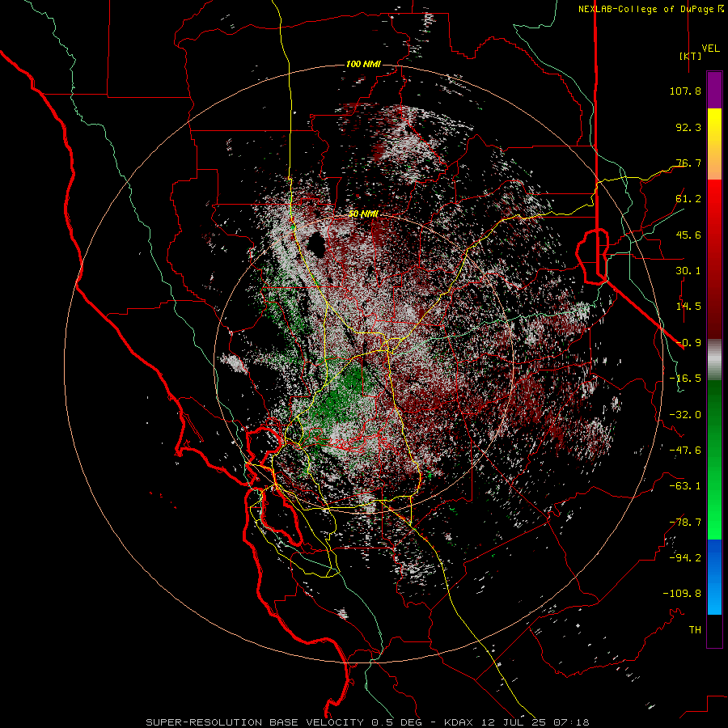Click the purple top segment of color bar
Viewport: 728px width, 728px height.
714,91
